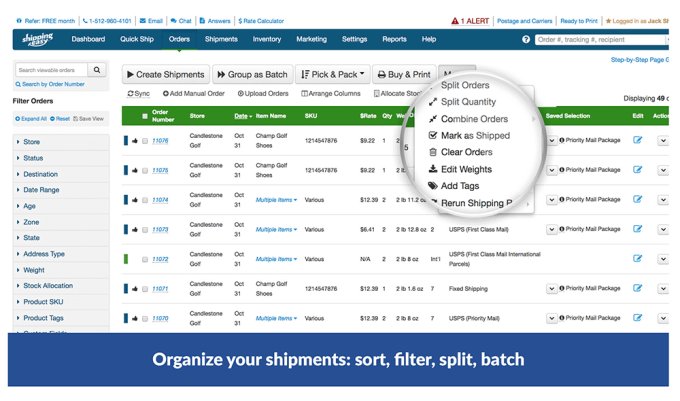Click the Add Tags tag icon
Screen dimensions: 680x401
point(433,186)
